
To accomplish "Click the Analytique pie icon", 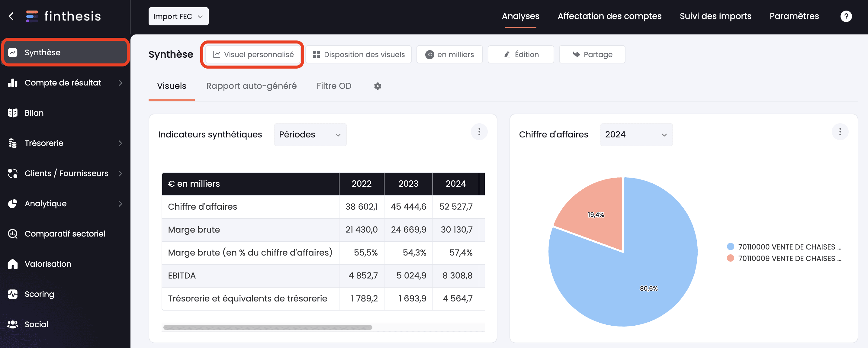I will (13, 204).
